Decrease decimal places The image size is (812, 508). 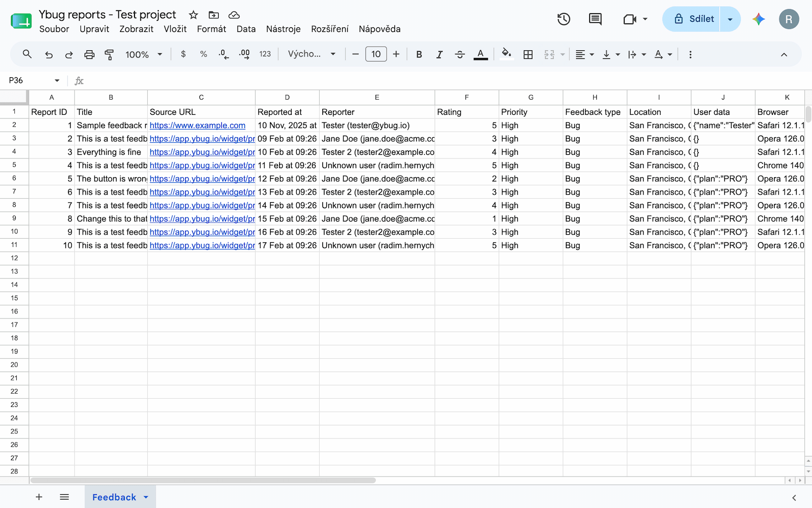(x=224, y=54)
